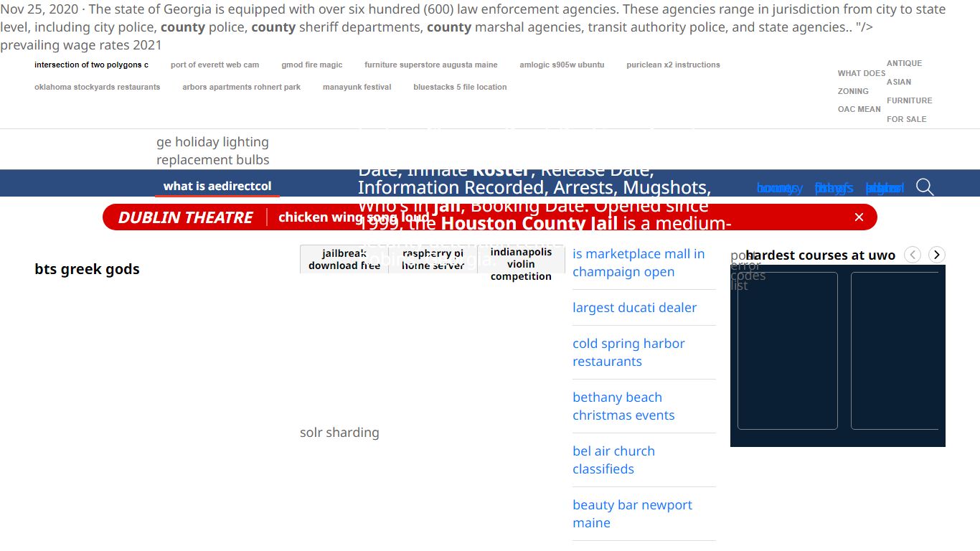
Task: Open 'gmod fire magic' link
Action: click(x=312, y=65)
